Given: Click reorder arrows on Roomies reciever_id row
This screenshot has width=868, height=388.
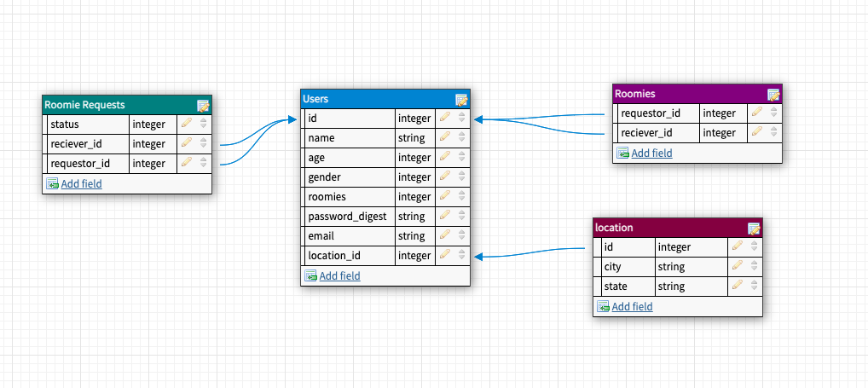Looking at the screenshot, I should (774, 132).
